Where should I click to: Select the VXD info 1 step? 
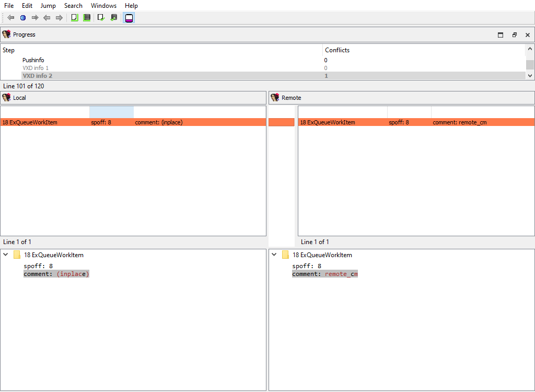[x=36, y=68]
